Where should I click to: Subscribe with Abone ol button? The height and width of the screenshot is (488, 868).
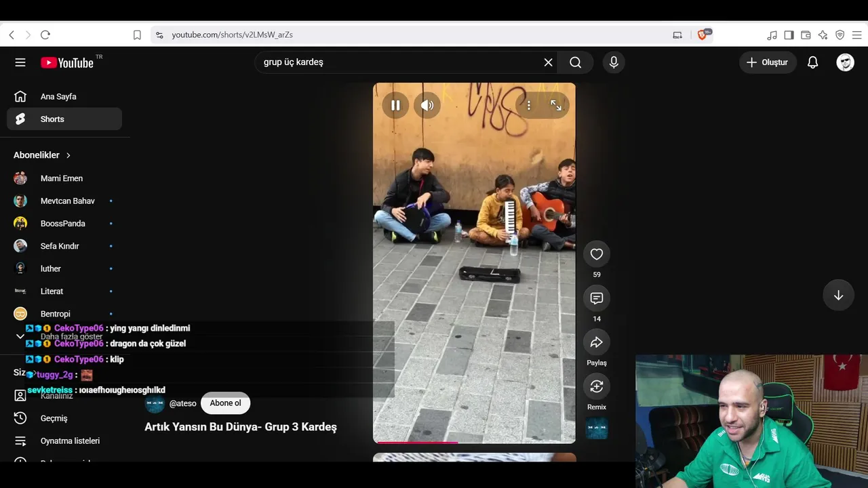pos(225,403)
